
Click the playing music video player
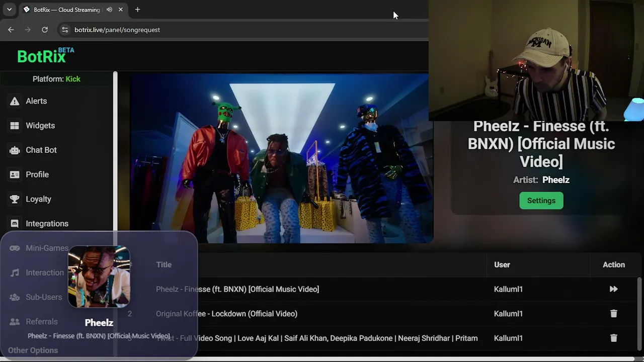pos(281,158)
